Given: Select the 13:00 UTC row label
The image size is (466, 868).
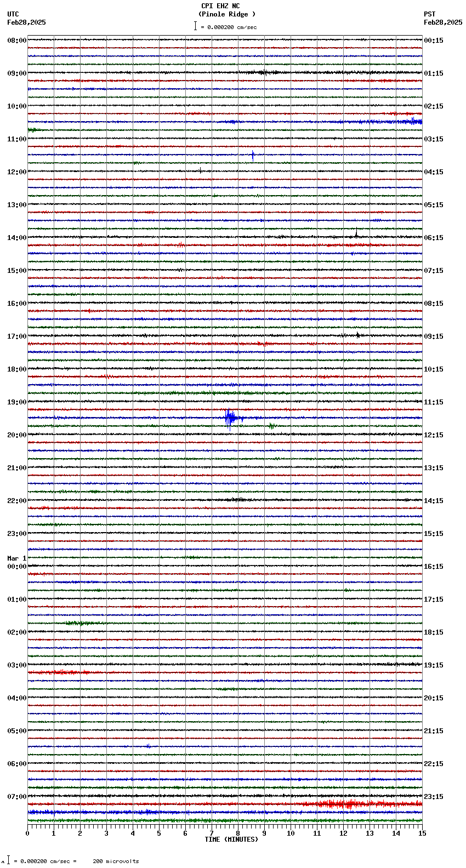Looking at the screenshot, I should (17, 205).
